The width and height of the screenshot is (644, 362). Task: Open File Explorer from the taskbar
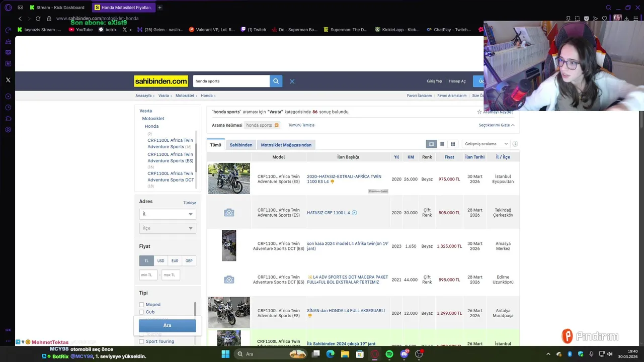click(x=345, y=354)
